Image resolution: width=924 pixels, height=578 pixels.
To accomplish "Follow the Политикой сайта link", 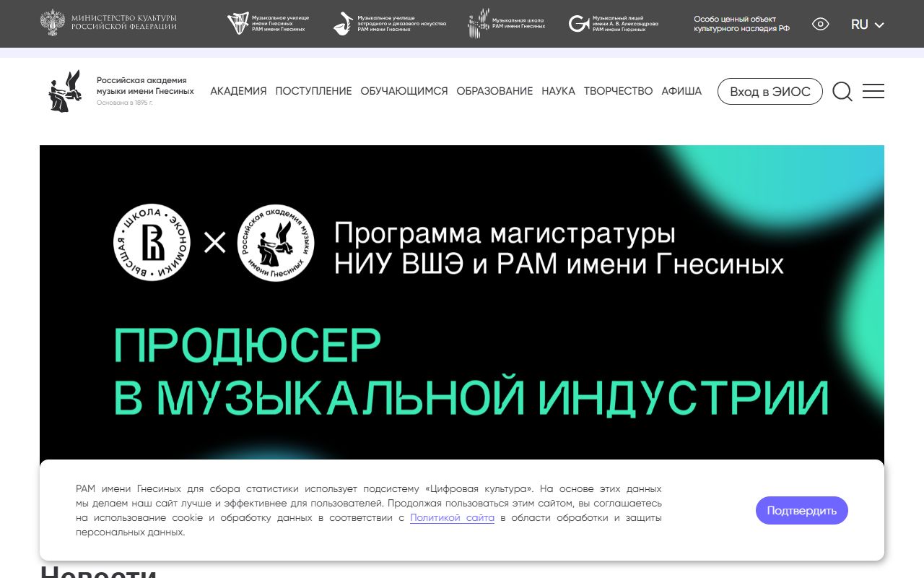I will (453, 518).
